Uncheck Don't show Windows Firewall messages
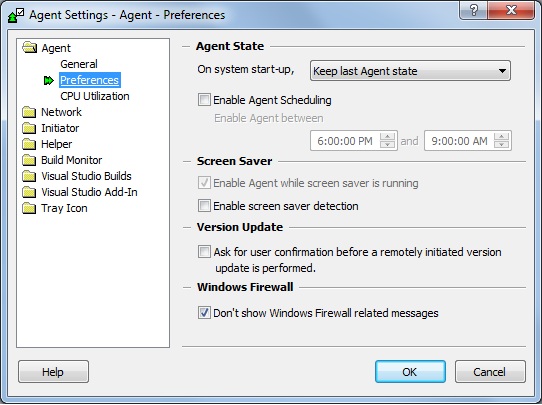This screenshot has height=405, width=542. [204, 313]
